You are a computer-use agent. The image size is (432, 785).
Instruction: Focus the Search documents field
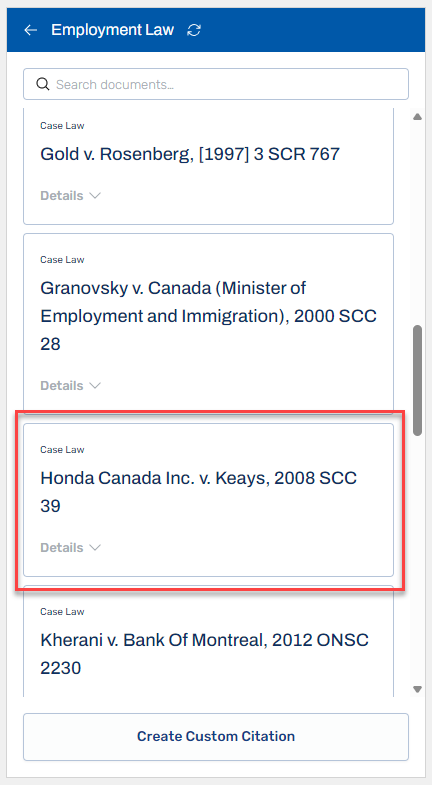(216, 84)
